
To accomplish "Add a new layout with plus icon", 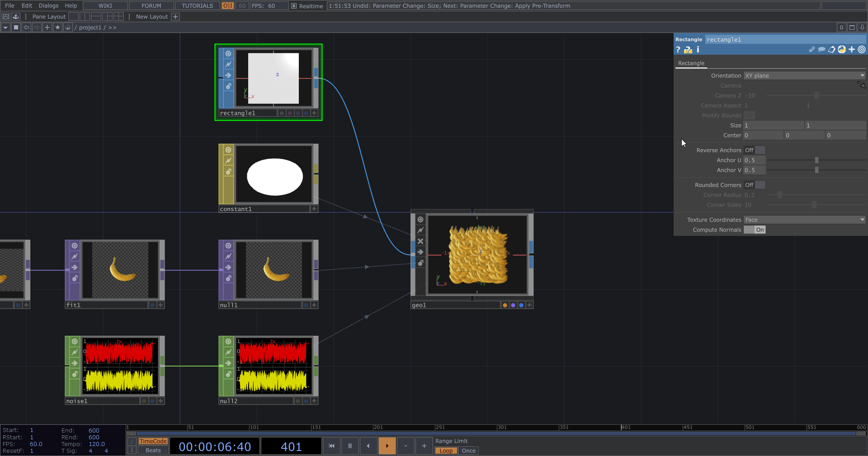I will click(175, 17).
